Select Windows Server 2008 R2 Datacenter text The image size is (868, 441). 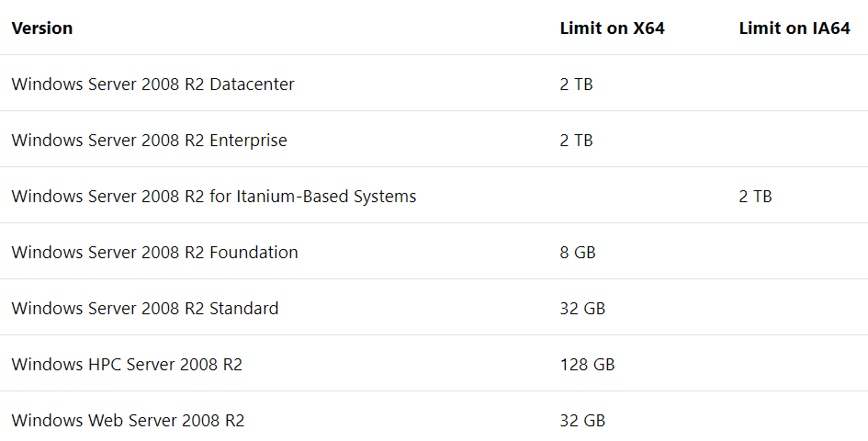pyautogui.click(x=152, y=85)
